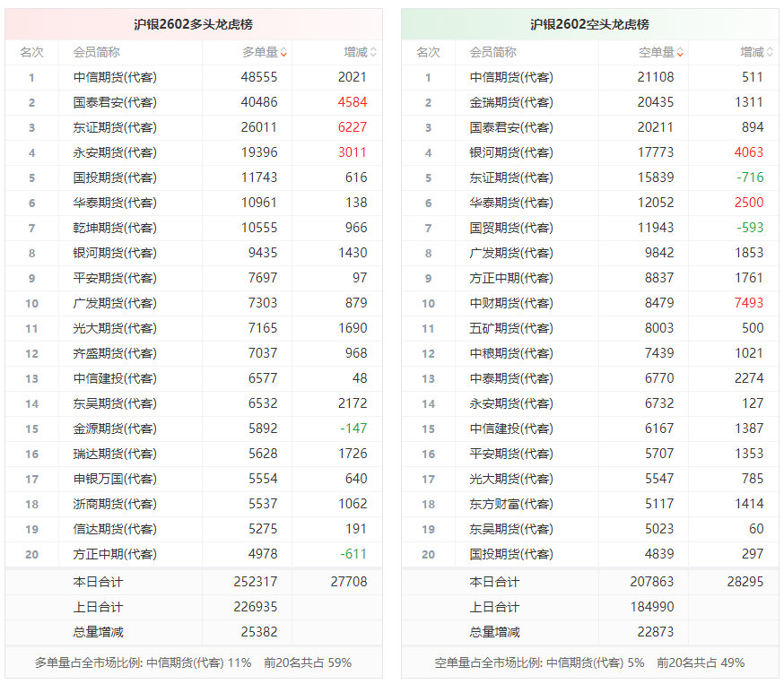Click short 上日合计 total 184990
The image size is (784, 684).
[652, 607]
